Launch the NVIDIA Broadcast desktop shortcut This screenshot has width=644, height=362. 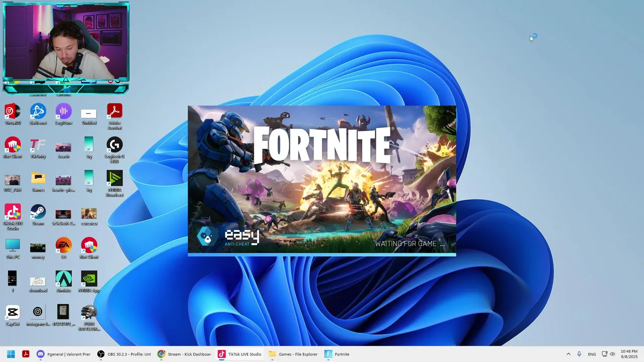(115, 184)
